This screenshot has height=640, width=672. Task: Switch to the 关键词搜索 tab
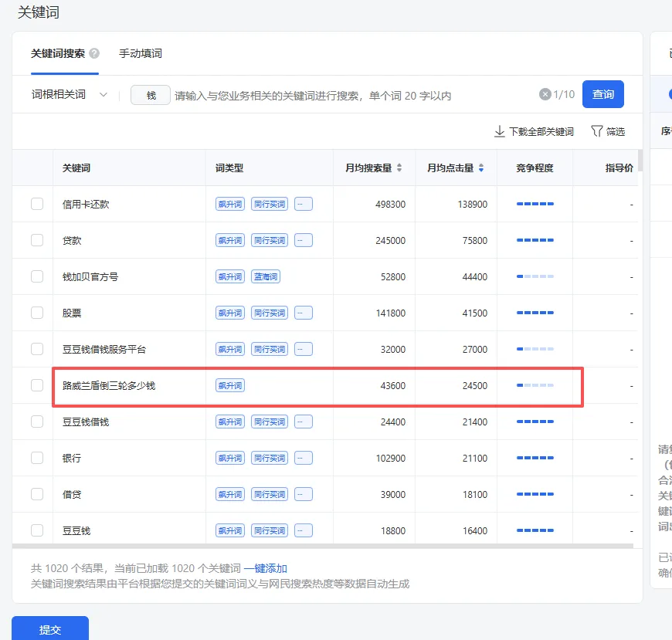click(58, 53)
